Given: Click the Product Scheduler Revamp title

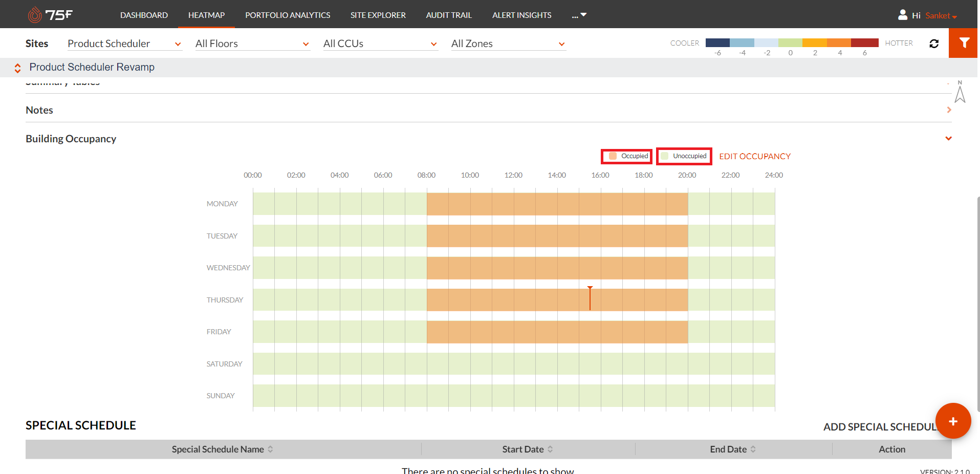Looking at the screenshot, I should pos(92,67).
